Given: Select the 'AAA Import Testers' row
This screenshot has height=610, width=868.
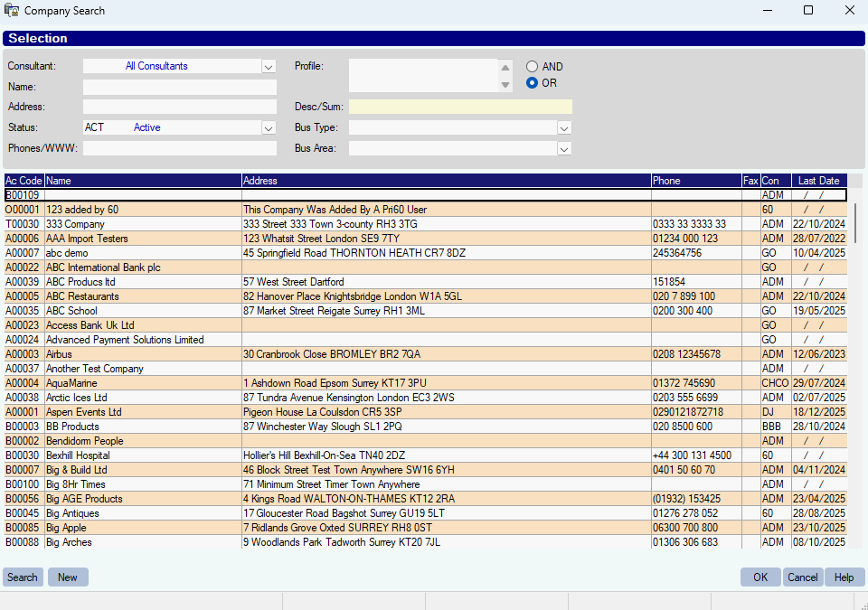Looking at the screenshot, I should (426, 239).
